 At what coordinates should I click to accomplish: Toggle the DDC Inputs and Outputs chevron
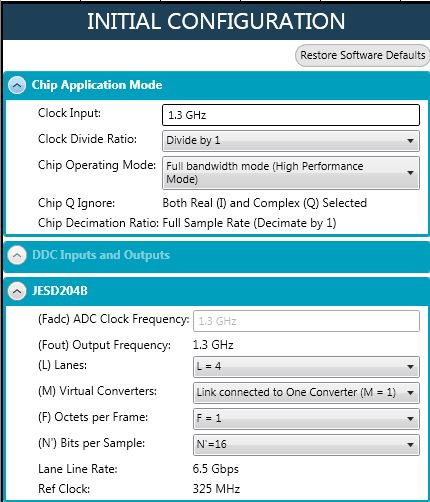pos(17,255)
